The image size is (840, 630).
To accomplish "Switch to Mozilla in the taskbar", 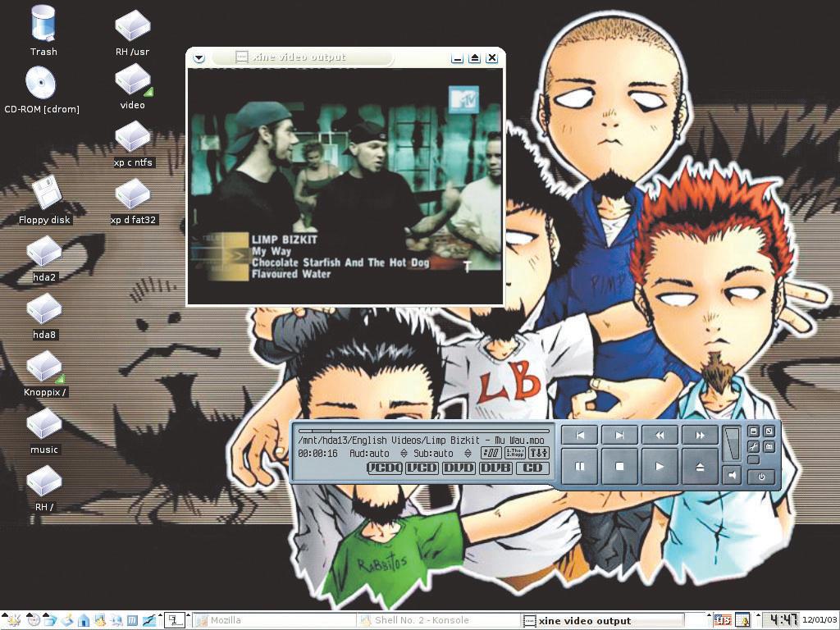I will (x=274, y=620).
